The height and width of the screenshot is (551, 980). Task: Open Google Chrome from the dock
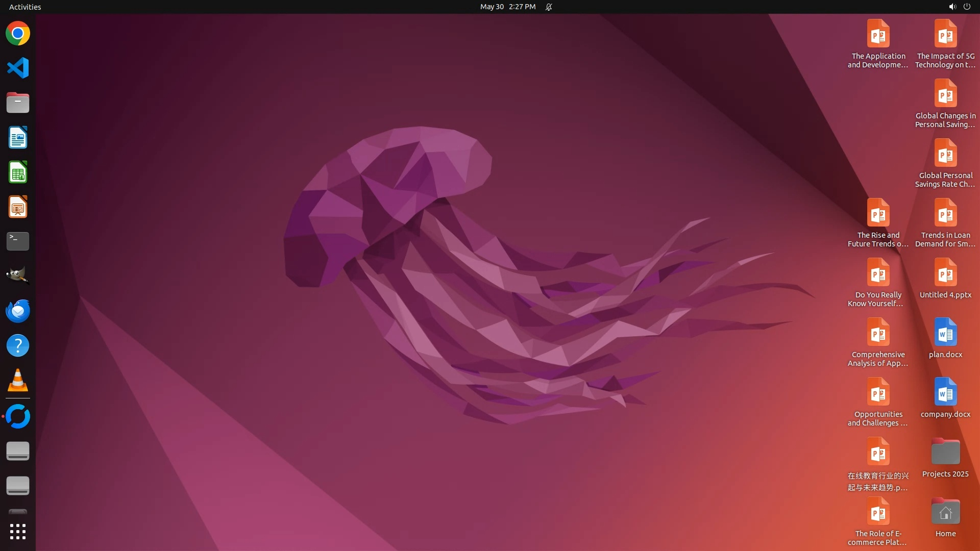[x=18, y=34]
